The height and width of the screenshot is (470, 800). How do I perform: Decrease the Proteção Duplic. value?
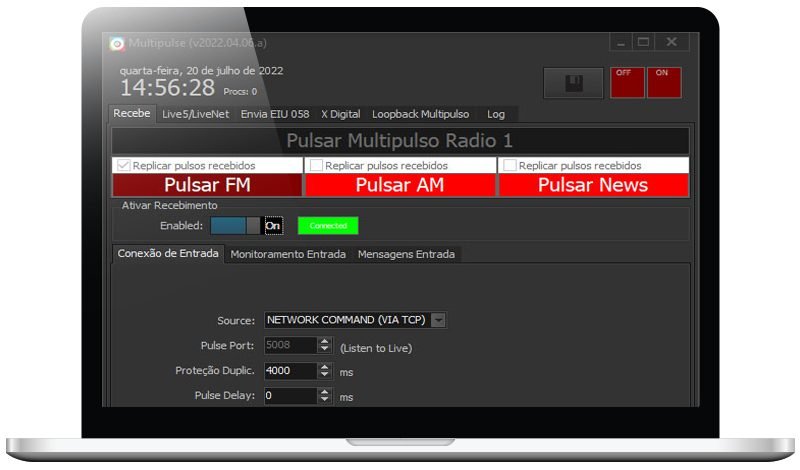[324, 375]
